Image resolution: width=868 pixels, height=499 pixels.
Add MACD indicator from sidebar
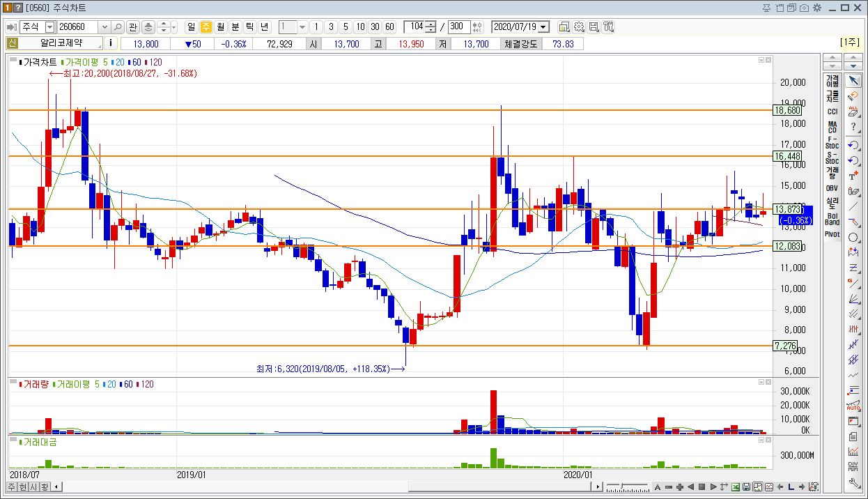pos(832,127)
